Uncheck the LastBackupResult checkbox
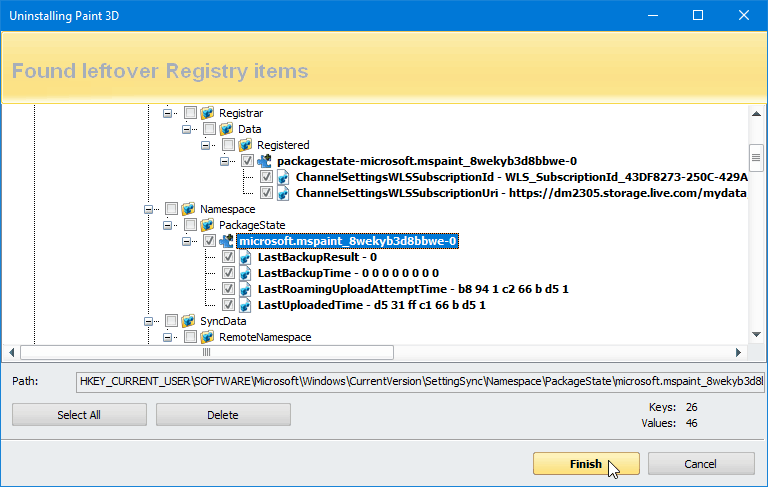 point(228,257)
